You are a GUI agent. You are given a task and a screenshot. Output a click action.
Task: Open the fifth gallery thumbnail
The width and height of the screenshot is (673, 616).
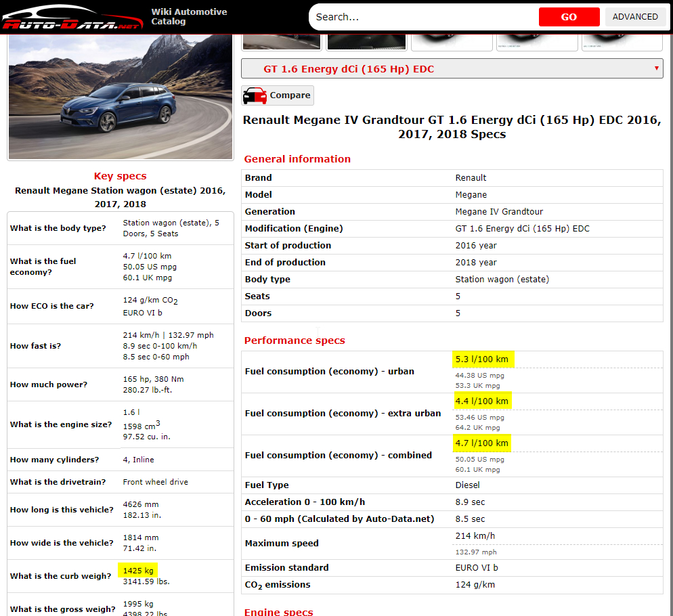point(622,42)
